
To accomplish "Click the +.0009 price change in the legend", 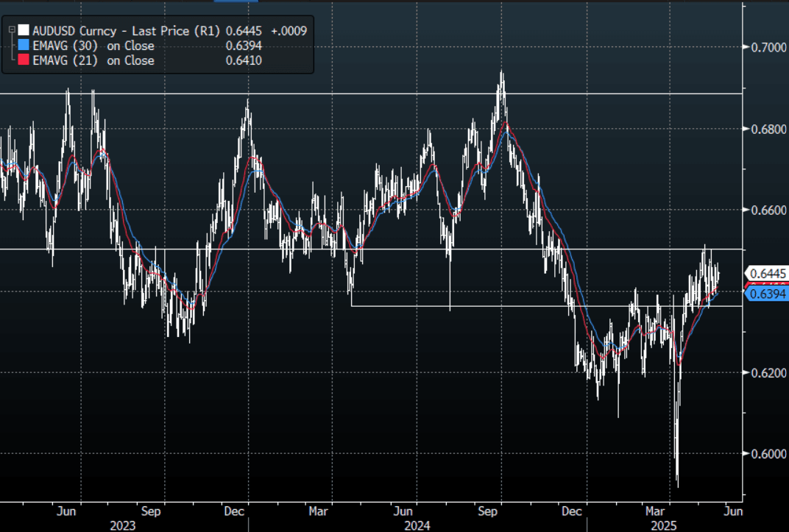I will pos(289,31).
